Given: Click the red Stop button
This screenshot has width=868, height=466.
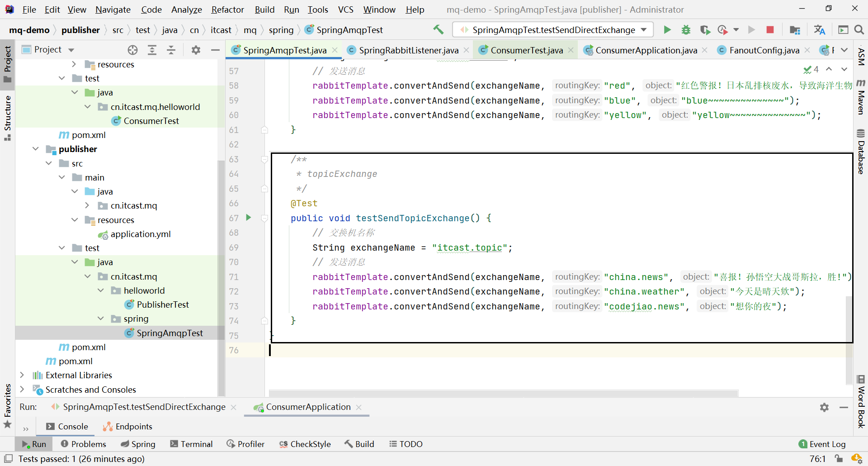Looking at the screenshot, I should [x=770, y=30].
